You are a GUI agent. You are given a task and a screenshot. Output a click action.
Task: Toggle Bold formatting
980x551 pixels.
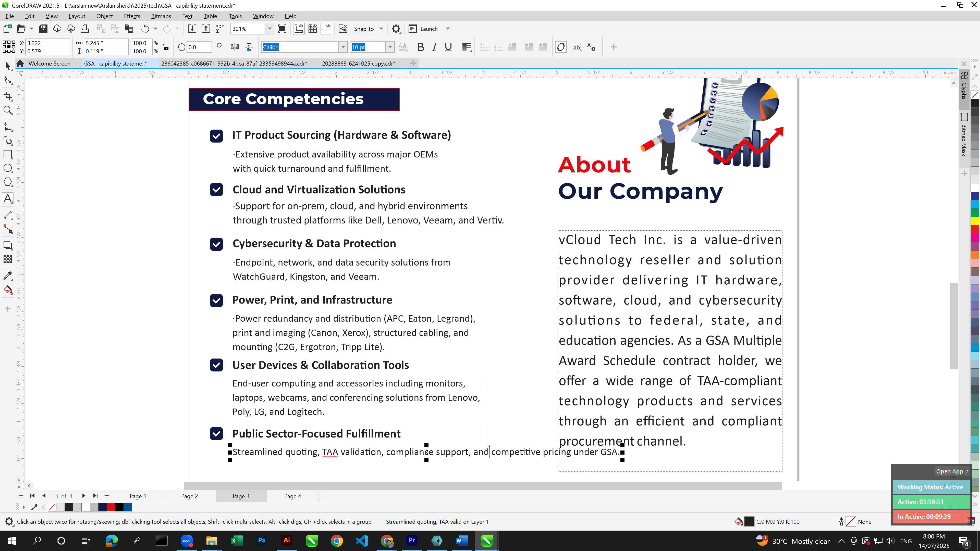click(x=420, y=47)
